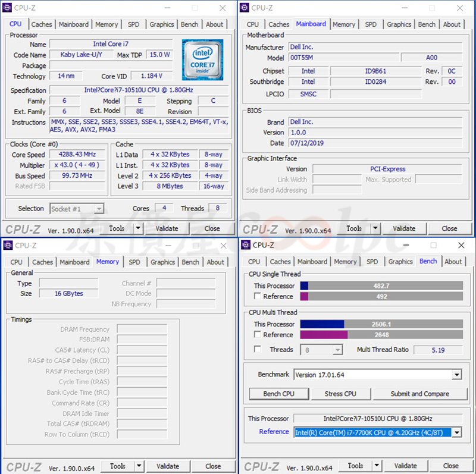Click motherboard Model value 00T55M
The width and height of the screenshot is (476, 474).
tap(344, 58)
